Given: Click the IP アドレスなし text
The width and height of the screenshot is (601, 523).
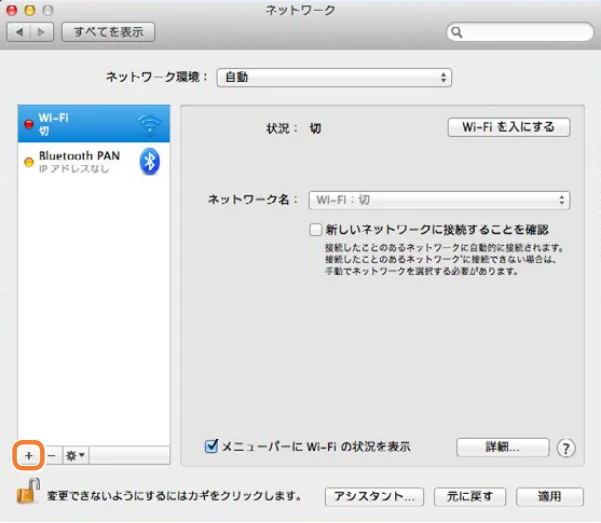Looking at the screenshot, I should [x=74, y=169].
